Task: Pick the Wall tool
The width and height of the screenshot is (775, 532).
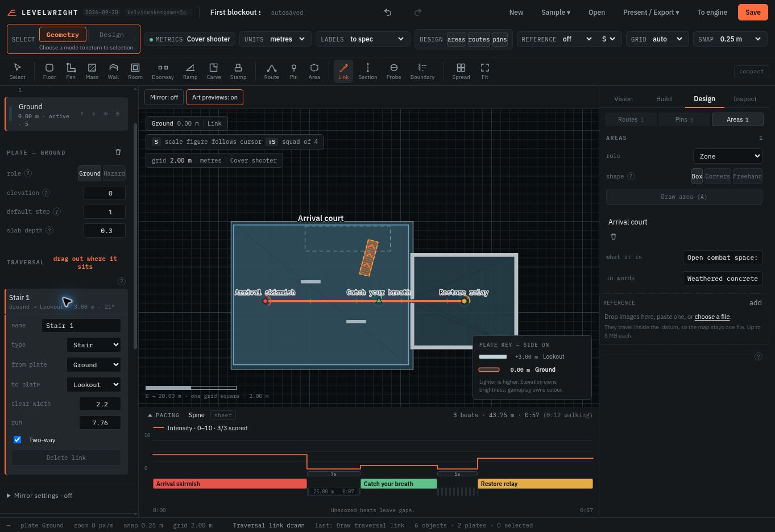Action: tap(114, 71)
